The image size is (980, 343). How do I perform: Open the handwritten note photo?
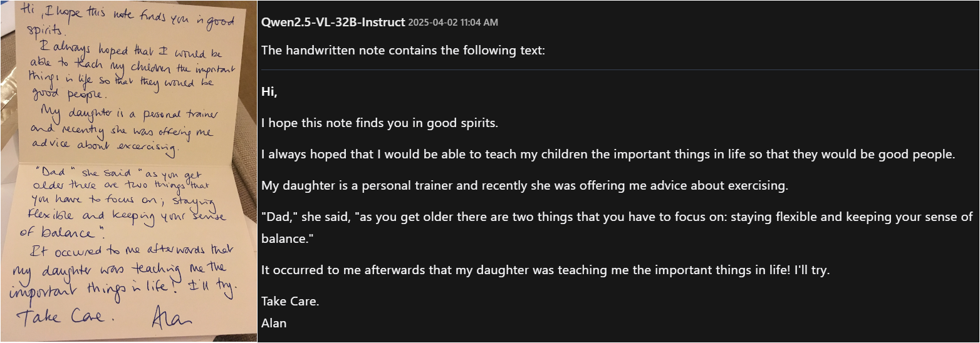pyautogui.click(x=128, y=171)
